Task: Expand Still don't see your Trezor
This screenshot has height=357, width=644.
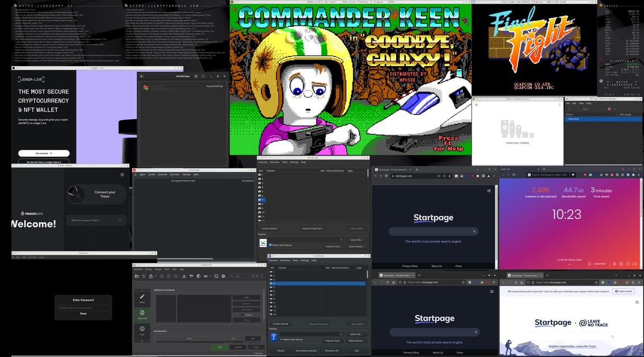Action: pos(97,220)
